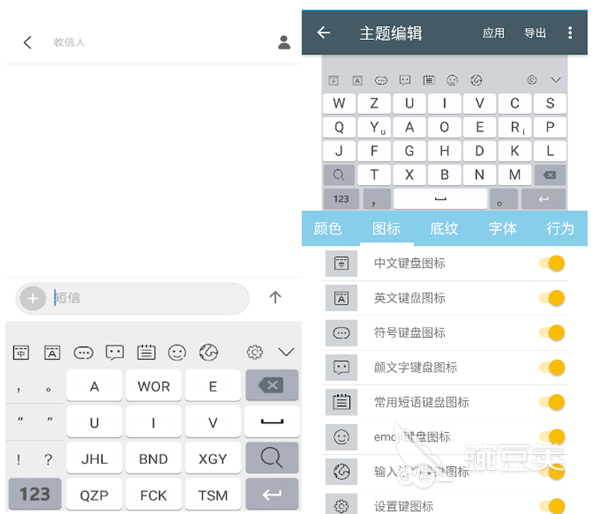Screen dimensions: 600x514
Task: Tap the emoji smiley icon on left keyboard toolbar
Action: [x=177, y=352]
